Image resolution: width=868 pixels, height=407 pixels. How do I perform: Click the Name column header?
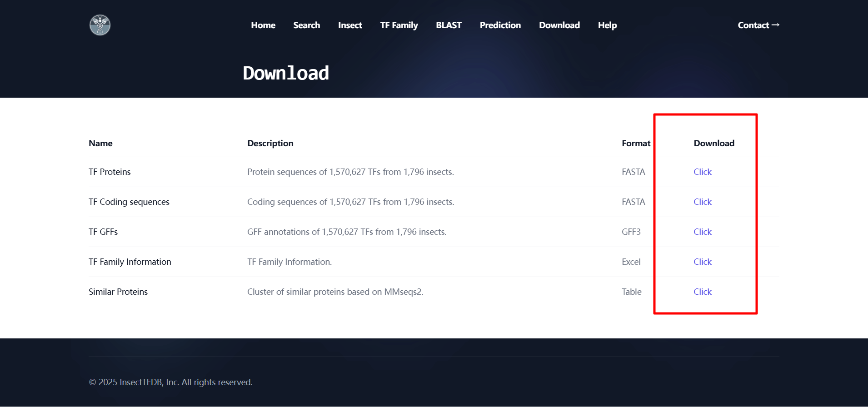pos(100,144)
